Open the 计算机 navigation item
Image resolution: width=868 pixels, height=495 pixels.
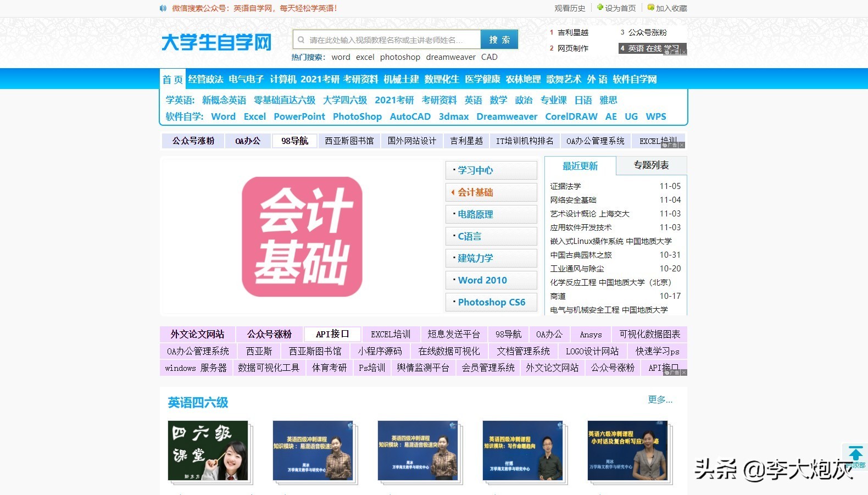pos(283,79)
